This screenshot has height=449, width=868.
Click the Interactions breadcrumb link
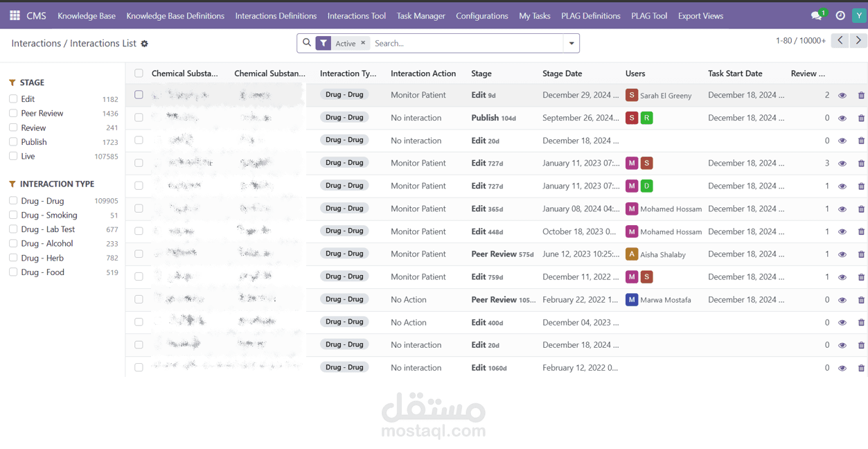[x=36, y=43]
